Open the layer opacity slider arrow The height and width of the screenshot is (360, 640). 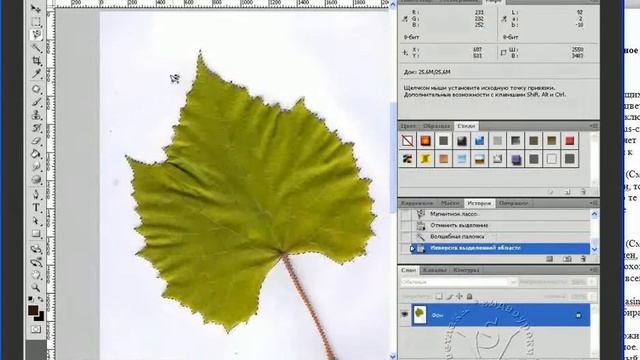(591, 282)
